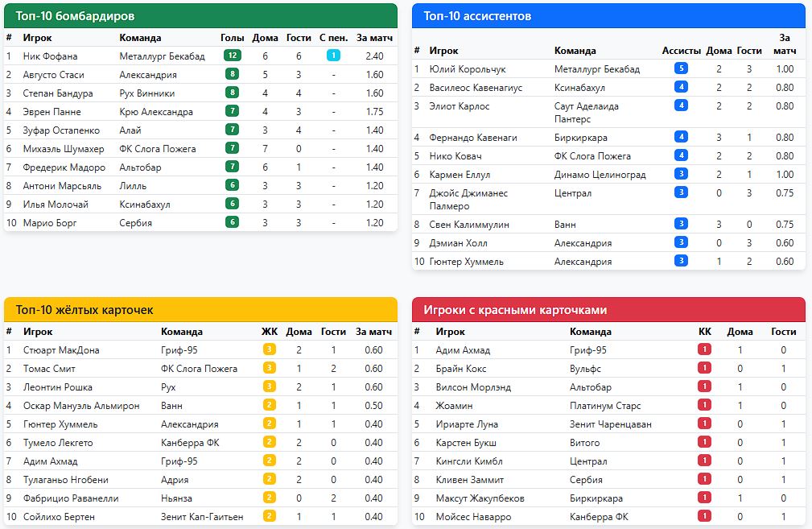Viewport: 812px width, 529px height.
Task: Click Брайан Кокс's red card badge
Action: [704, 368]
